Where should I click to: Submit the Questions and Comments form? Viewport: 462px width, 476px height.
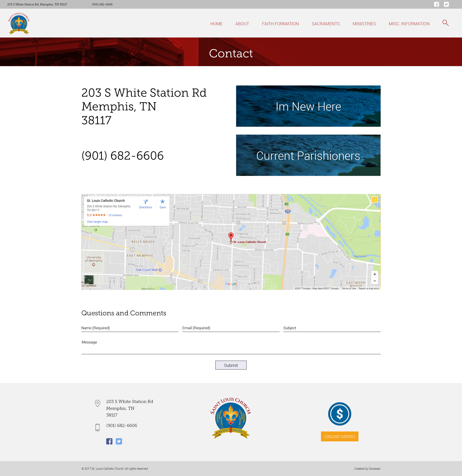[231, 365]
